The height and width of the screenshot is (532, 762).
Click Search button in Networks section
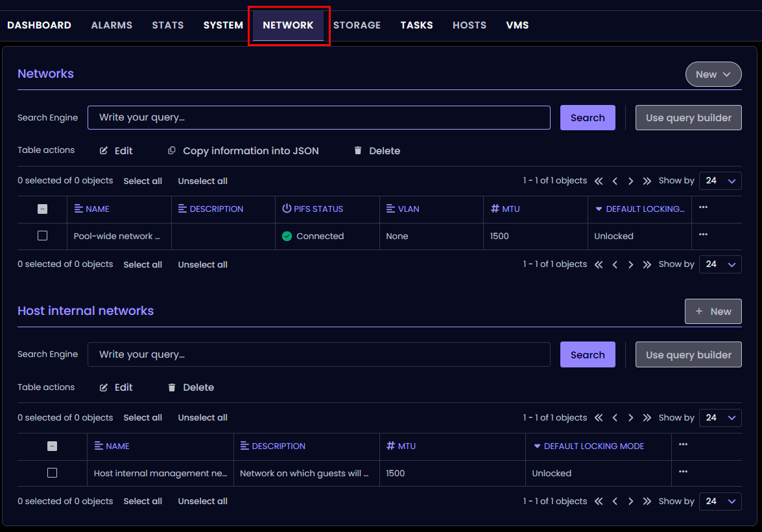tap(587, 118)
